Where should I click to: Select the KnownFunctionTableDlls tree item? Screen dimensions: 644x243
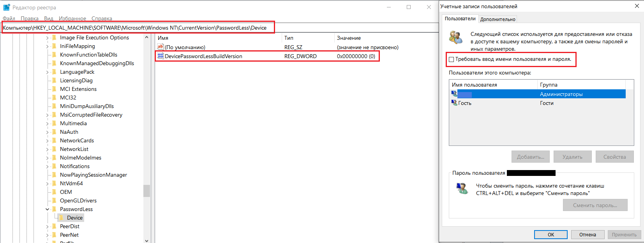point(88,55)
